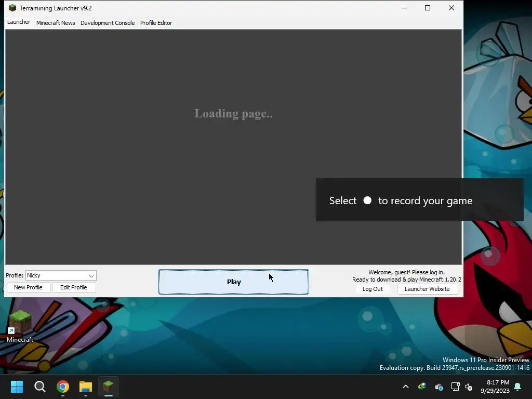Create a New Profile

click(x=28, y=287)
